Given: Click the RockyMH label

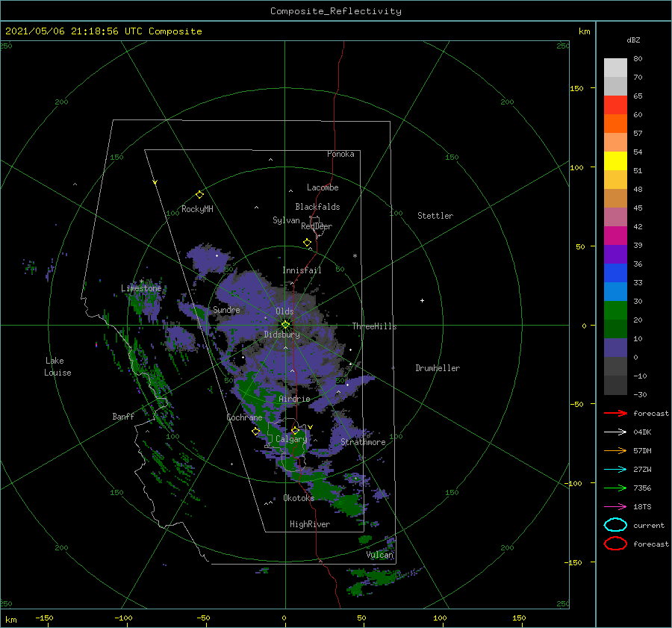Looking at the screenshot, I should (x=197, y=209).
